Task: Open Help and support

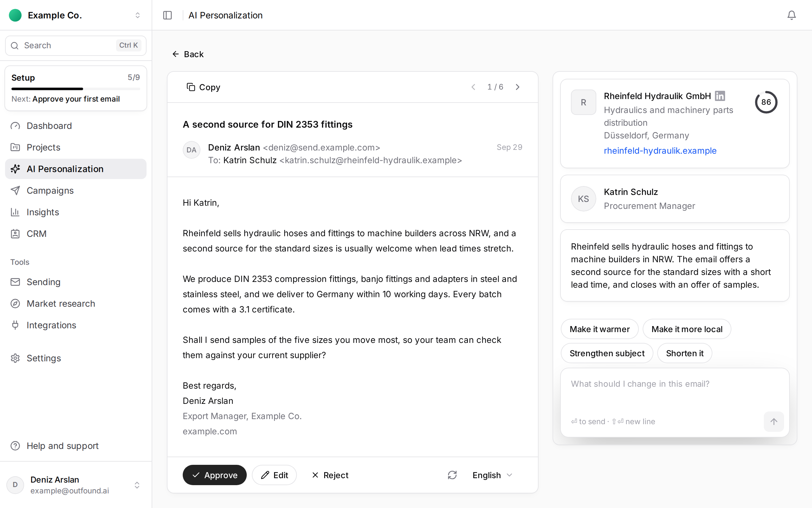Action: pos(76,446)
